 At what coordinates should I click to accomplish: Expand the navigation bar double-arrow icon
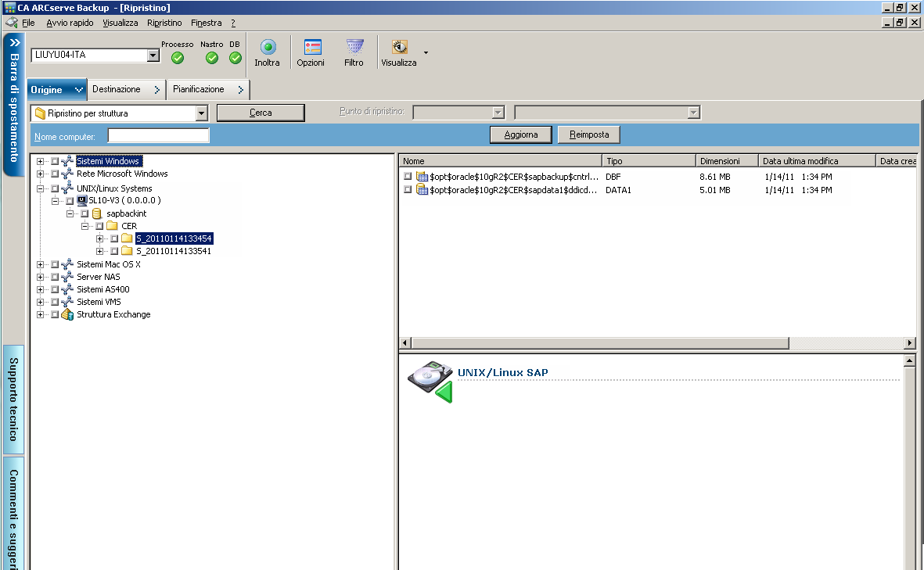tap(14, 43)
